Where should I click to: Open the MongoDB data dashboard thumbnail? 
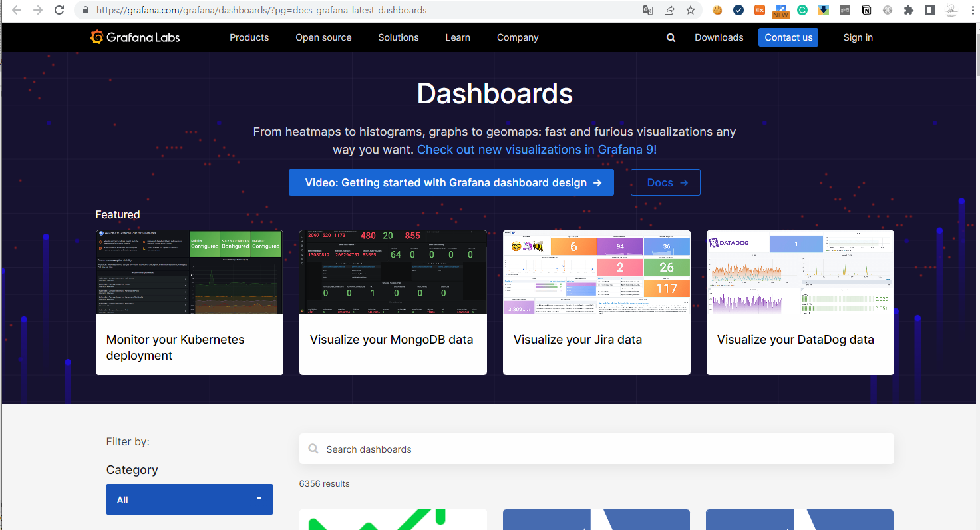[x=393, y=272]
